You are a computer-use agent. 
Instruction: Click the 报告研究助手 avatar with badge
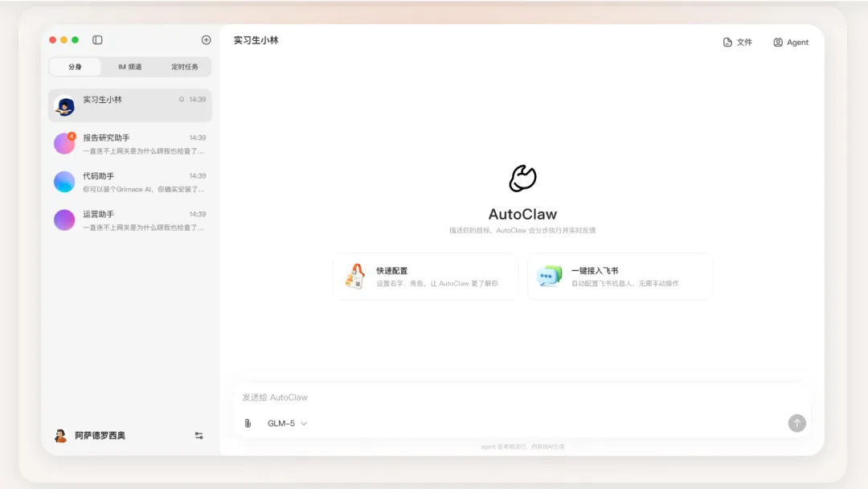tap(64, 143)
